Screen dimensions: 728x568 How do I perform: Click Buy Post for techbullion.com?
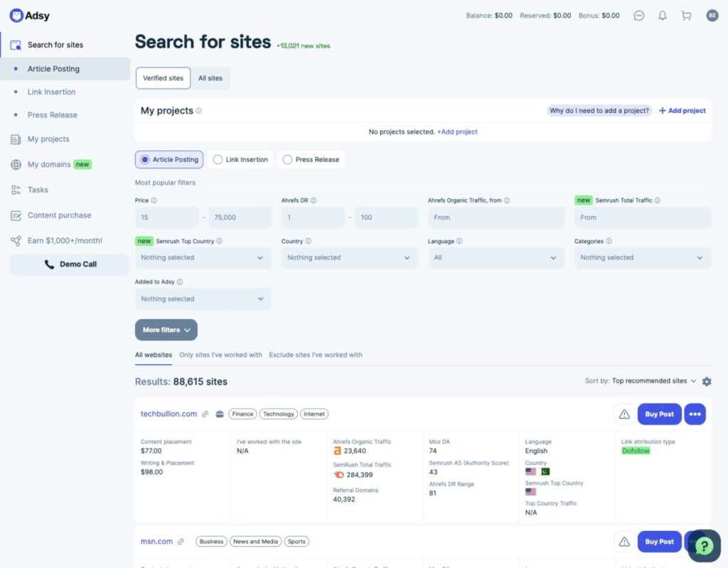tap(659, 414)
